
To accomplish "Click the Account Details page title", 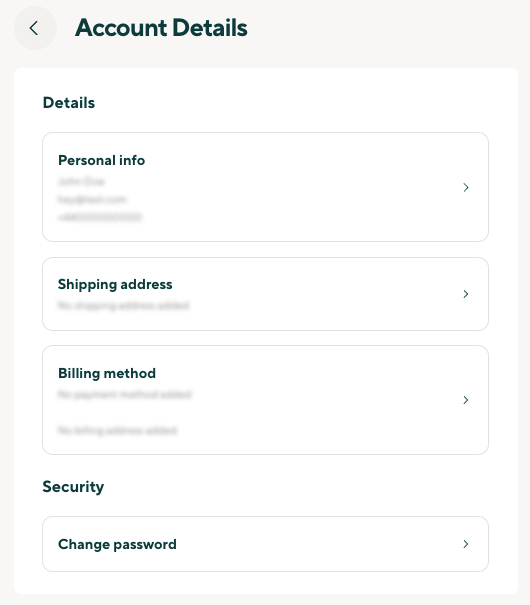I will pos(161,28).
